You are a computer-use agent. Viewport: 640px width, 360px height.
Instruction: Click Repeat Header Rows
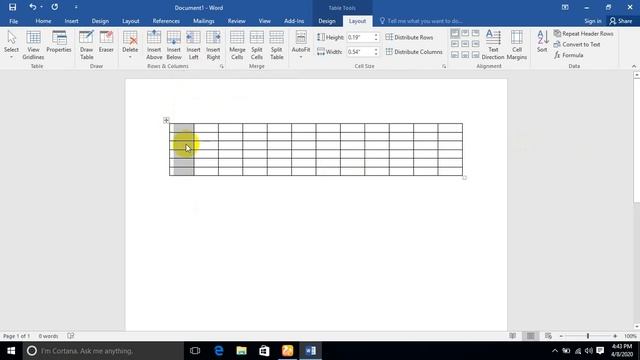point(584,33)
